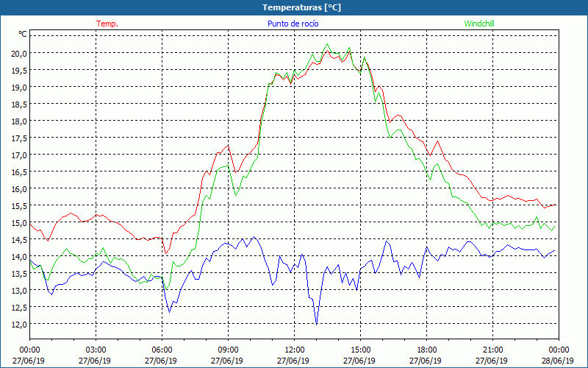Click the dew point minimum near 13:00
Viewport: 588px width, 368px height.
click(317, 324)
